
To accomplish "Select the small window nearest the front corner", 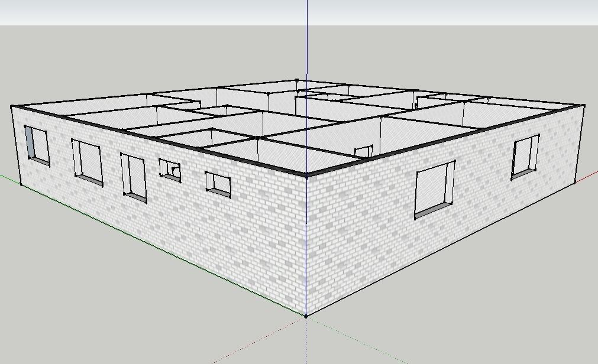I will (218, 184).
